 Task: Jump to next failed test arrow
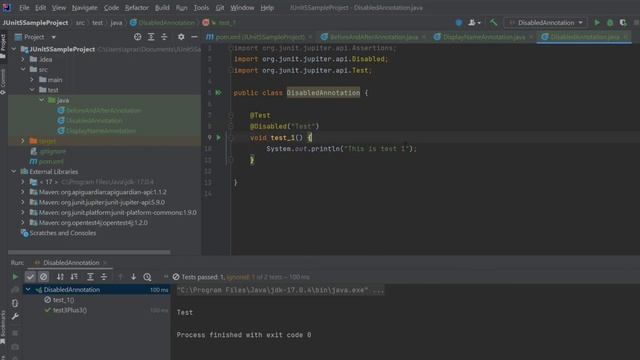click(x=133, y=277)
